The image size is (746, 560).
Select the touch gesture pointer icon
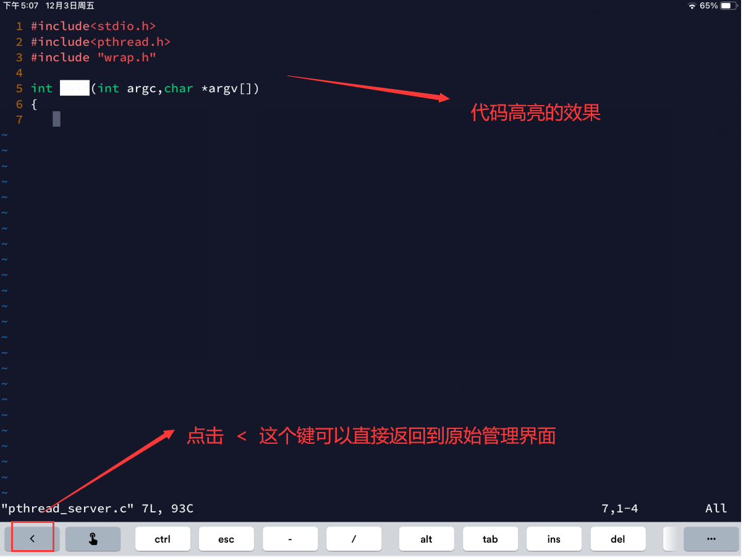click(93, 538)
